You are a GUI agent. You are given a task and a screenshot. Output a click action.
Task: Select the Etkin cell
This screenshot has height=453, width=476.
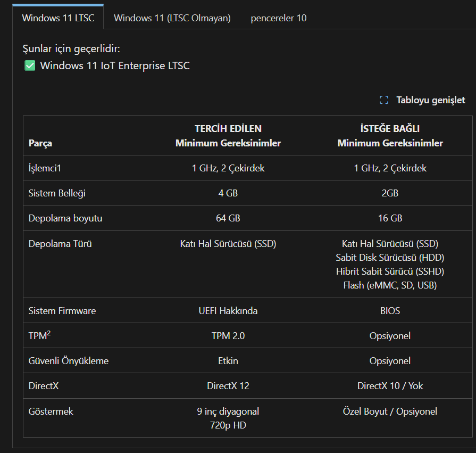(228, 361)
